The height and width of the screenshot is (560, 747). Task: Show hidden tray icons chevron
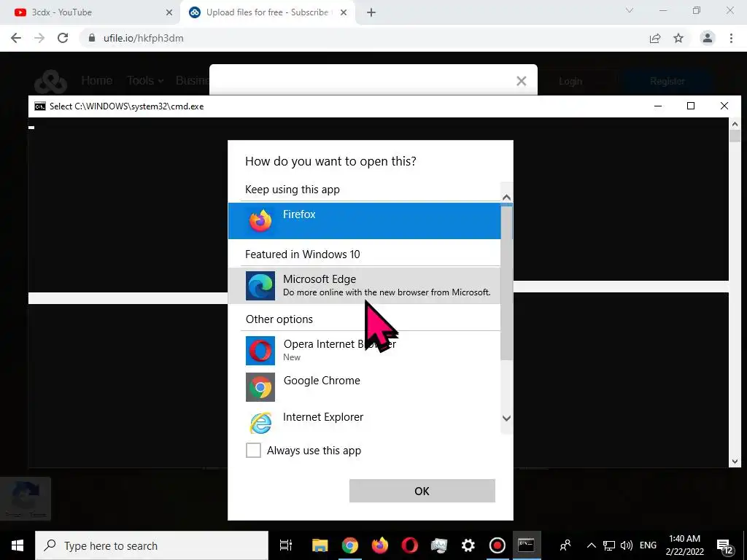[x=591, y=545]
